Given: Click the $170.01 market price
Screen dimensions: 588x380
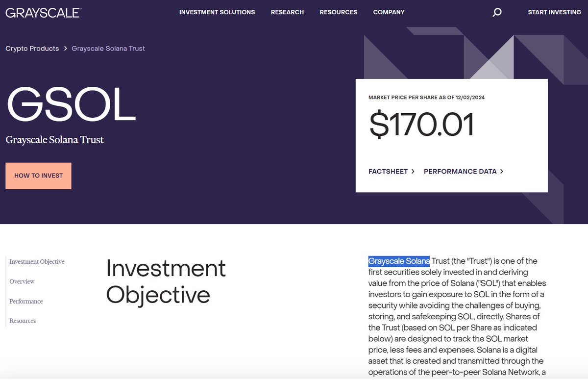Looking at the screenshot, I should 421,125.
